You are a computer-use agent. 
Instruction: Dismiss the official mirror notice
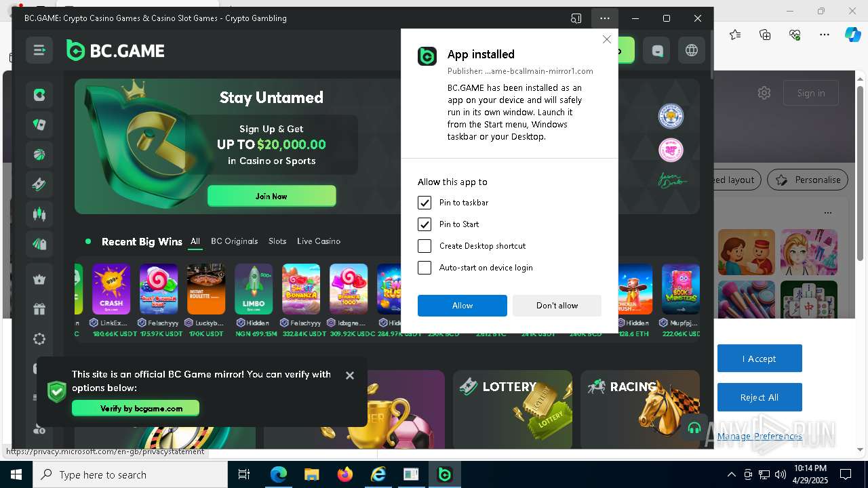pyautogui.click(x=350, y=375)
